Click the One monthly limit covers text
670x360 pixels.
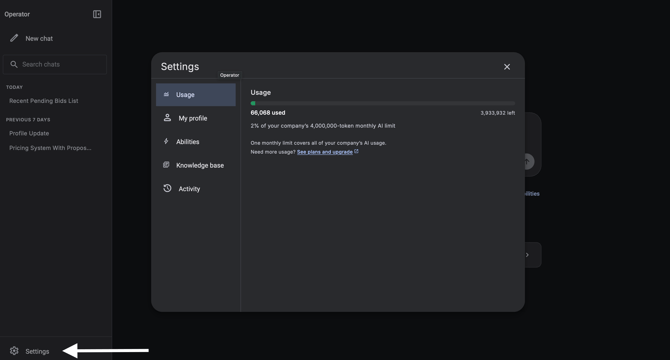point(318,143)
